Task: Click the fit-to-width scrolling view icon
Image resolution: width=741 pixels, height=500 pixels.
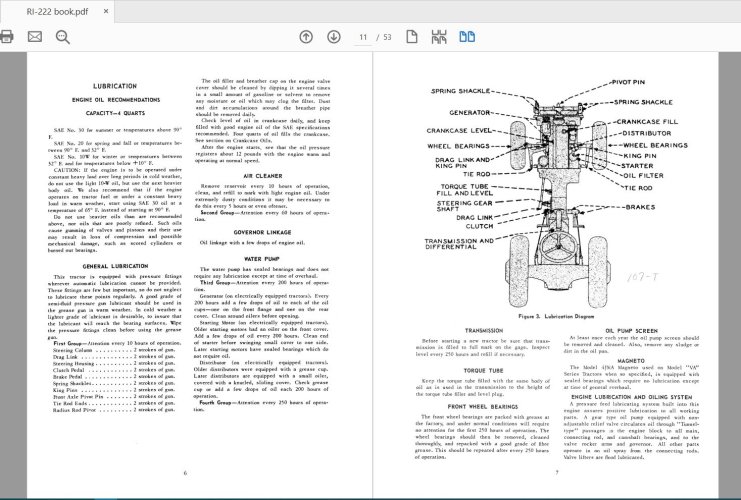Action: pos(439,37)
